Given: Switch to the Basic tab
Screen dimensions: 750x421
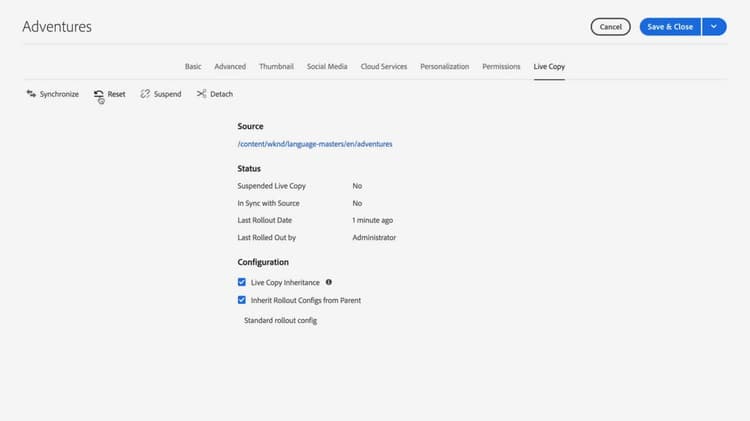Looking at the screenshot, I should 193,66.
